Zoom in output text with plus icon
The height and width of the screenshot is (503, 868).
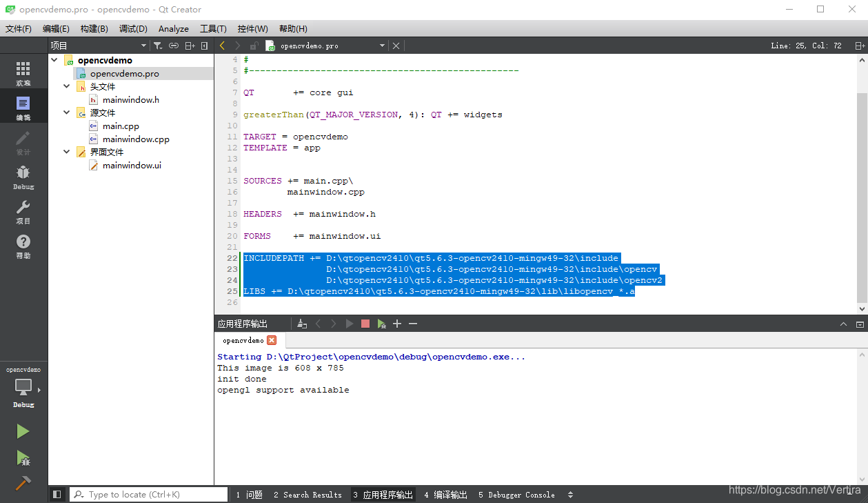(x=397, y=324)
